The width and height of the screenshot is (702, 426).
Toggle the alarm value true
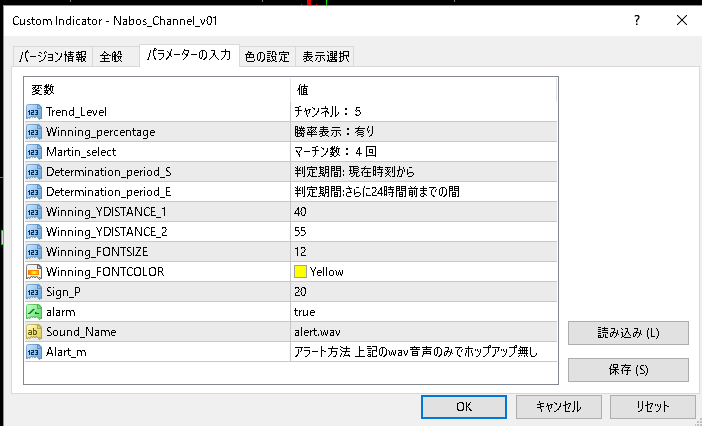424,312
